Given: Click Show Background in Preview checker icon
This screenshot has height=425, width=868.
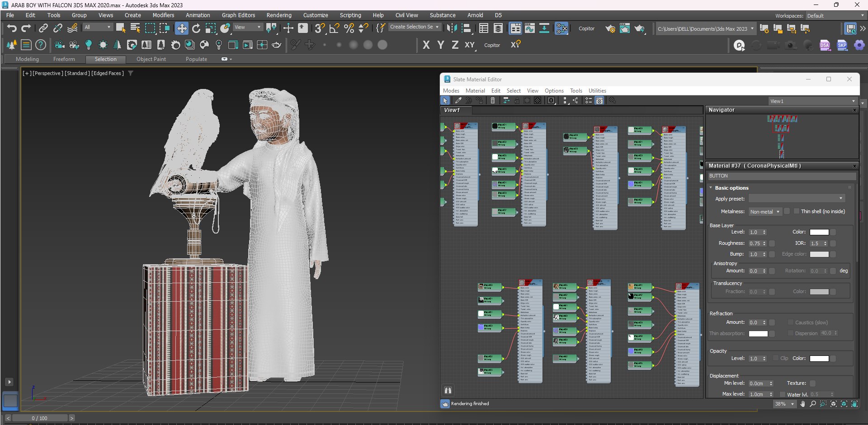Looking at the screenshot, I should point(538,101).
